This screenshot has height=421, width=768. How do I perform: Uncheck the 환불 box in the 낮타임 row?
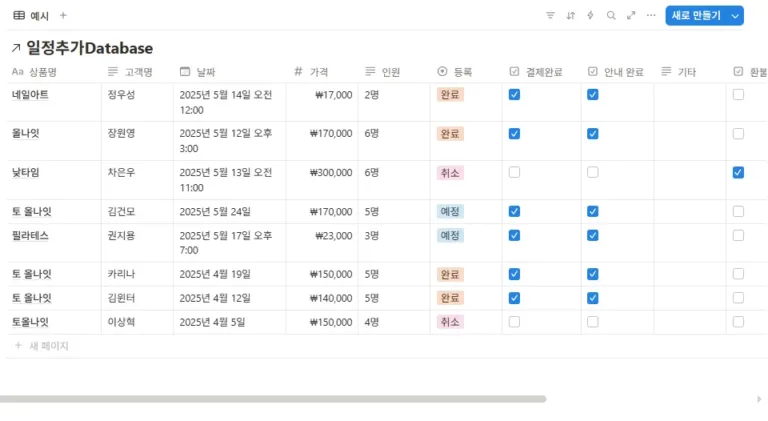(738, 172)
